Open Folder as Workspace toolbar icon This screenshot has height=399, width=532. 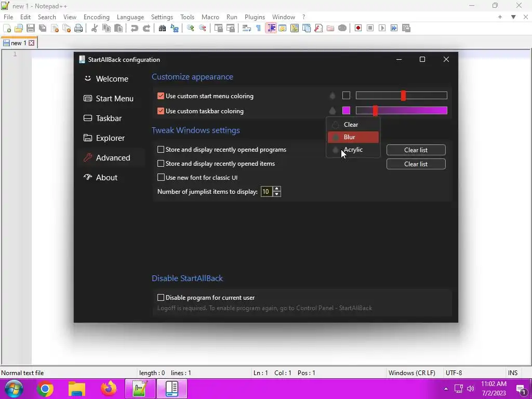pos(330,28)
